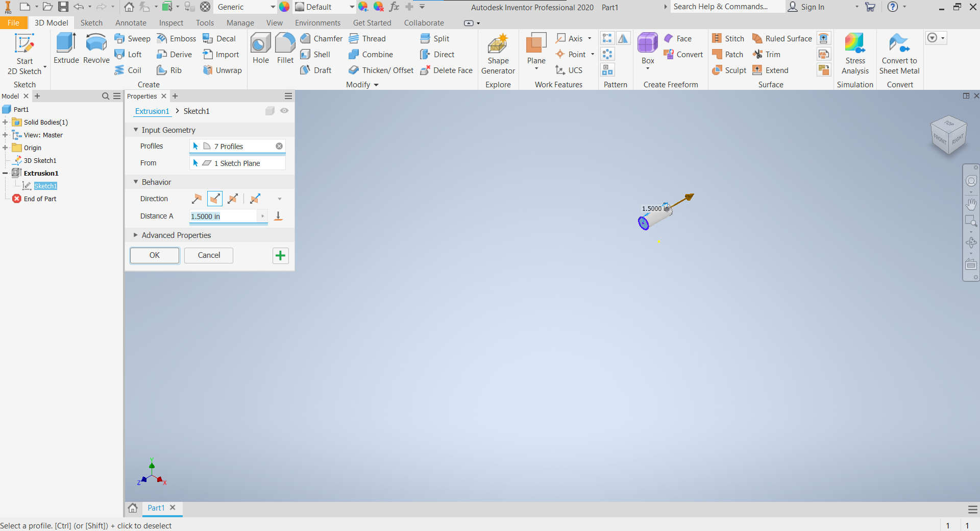This screenshot has height=531, width=980.
Task: Switch to the Annotate tab
Action: point(131,23)
